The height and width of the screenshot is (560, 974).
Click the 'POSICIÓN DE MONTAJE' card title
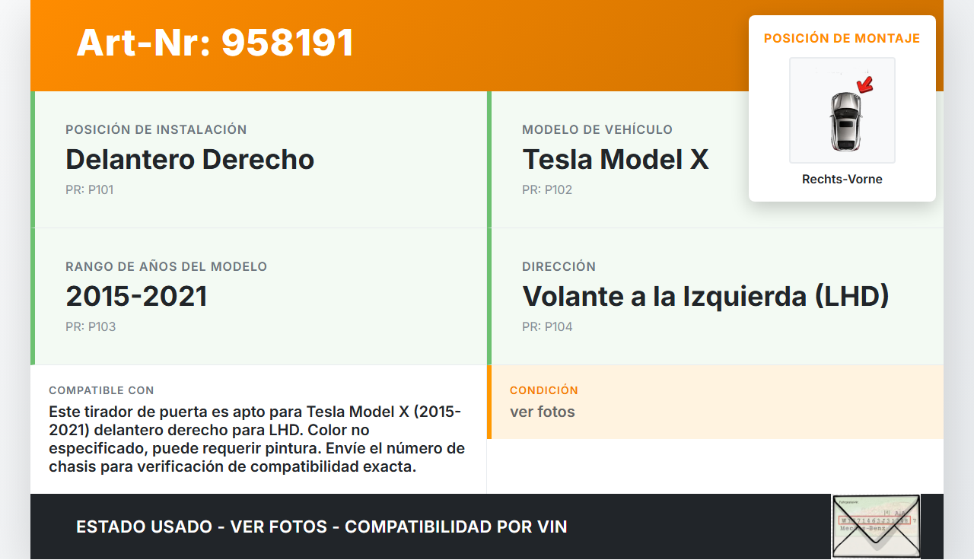(842, 38)
